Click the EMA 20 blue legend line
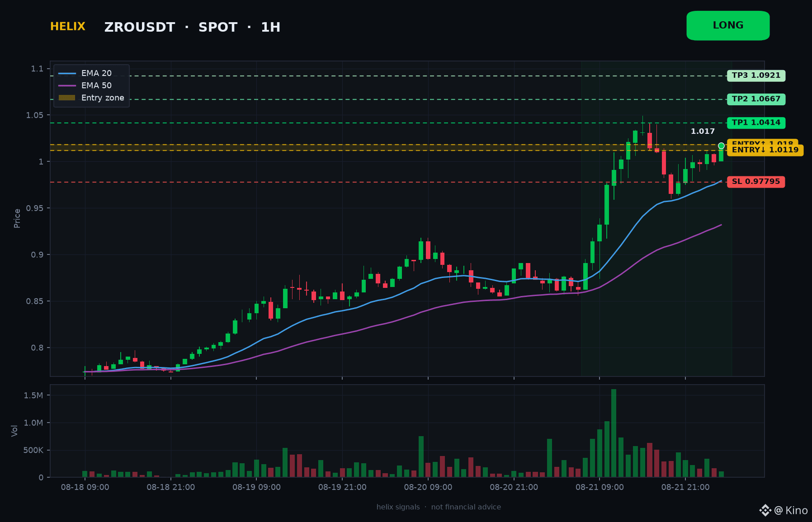This screenshot has width=812, height=522. [x=67, y=73]
